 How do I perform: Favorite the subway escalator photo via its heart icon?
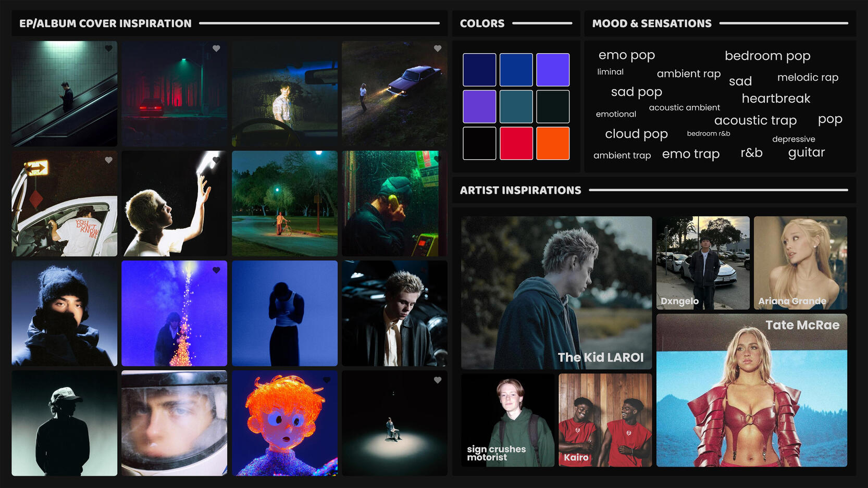pos(108,49)
